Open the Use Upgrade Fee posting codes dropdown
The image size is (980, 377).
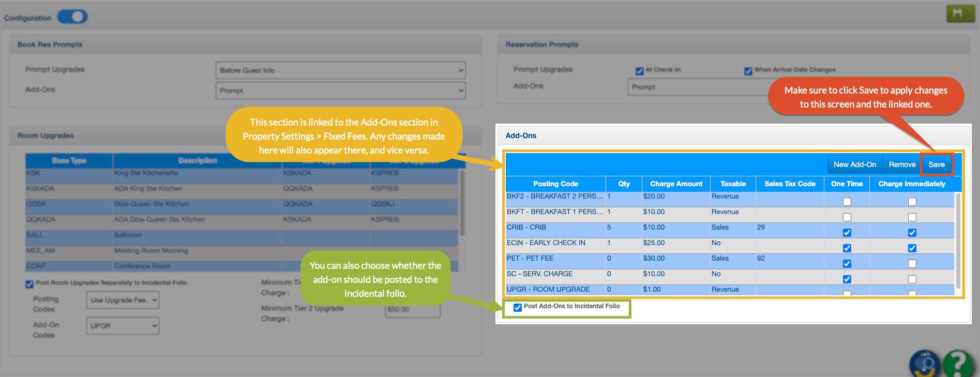(123, 300)
